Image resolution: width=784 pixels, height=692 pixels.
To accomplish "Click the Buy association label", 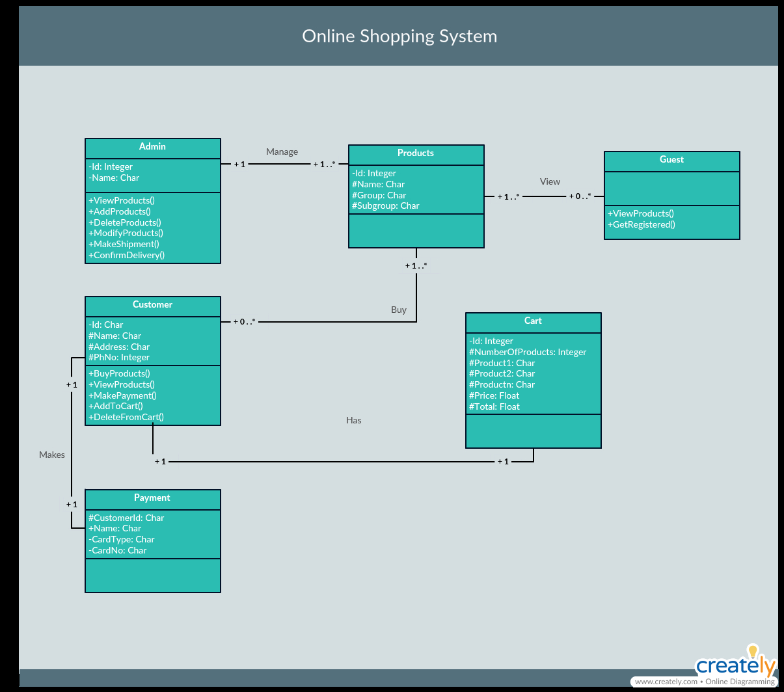I will coord(399,310).
